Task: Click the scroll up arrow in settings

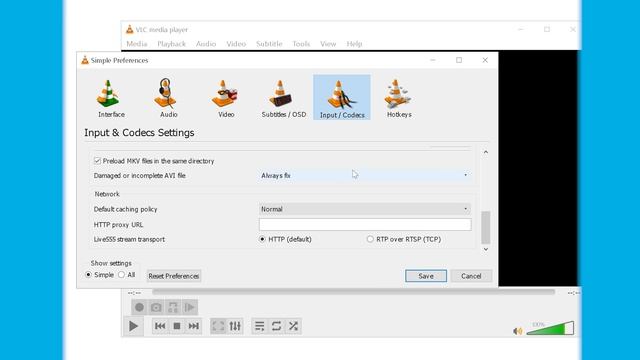Action: 486,152
